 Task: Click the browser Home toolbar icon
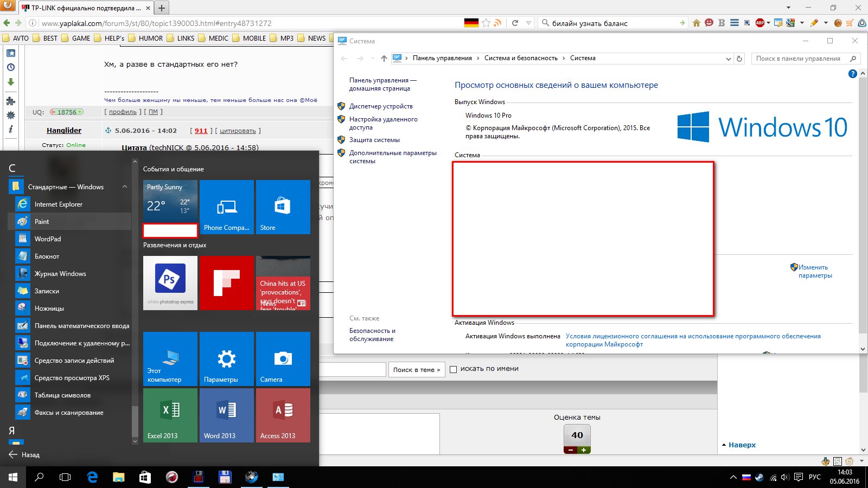(x=697, y=23)
